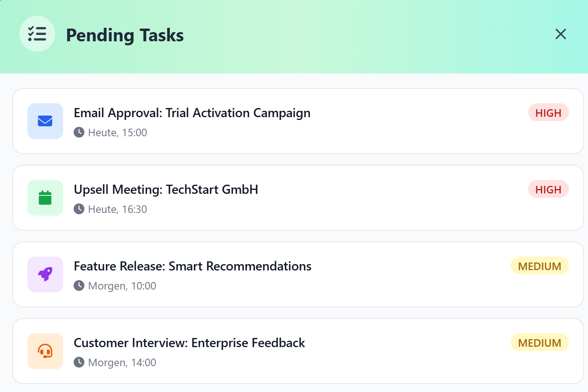Click the HIGH badge for TechStart GmbH meeting
The width and height of the screenshot is (588, 392).
[x=548, y=189]
